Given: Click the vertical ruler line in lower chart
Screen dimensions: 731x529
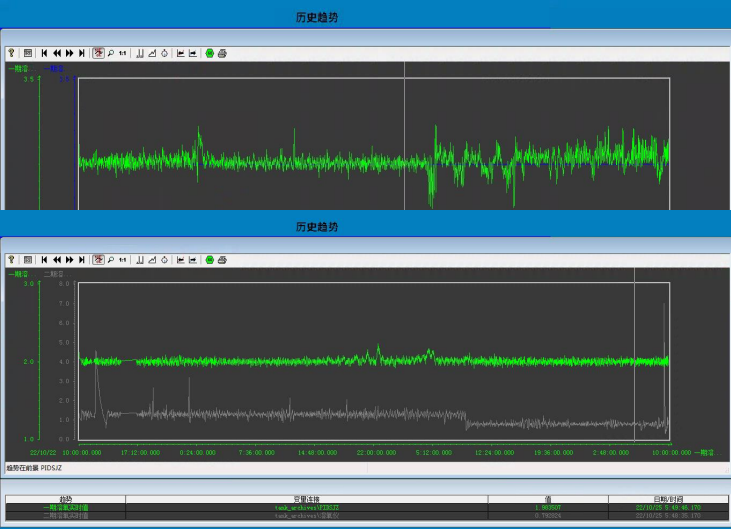Looking at the screenshot, I should point(634,354).
